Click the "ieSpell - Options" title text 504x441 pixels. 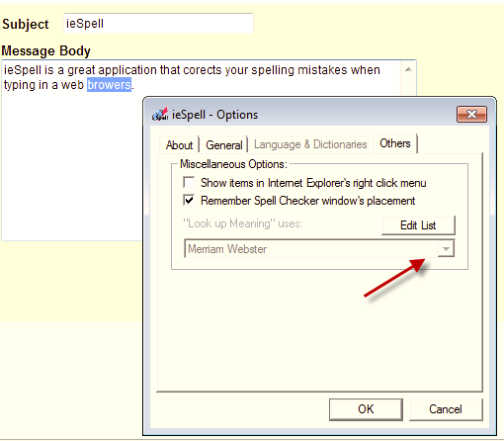point(214,115)
